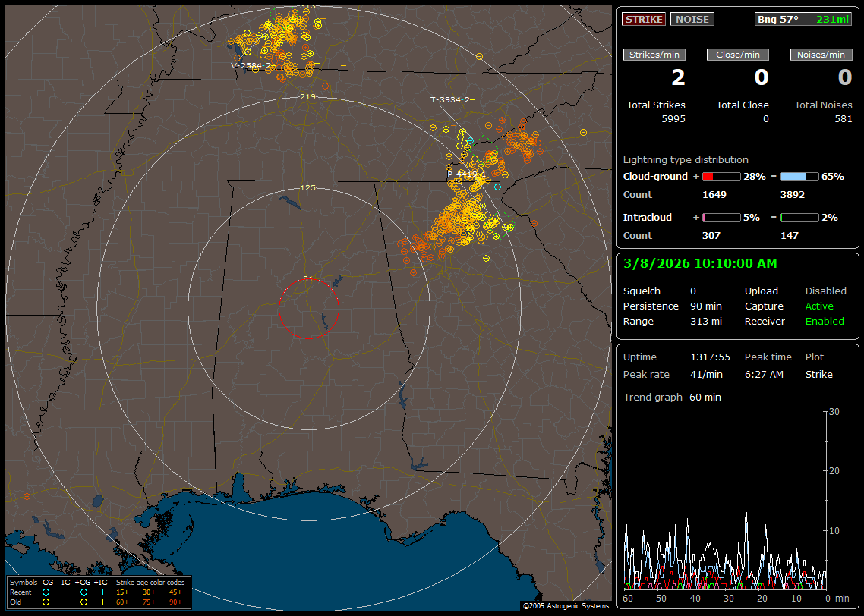The width and height of the screenshot is (864, 616).
Task: Click the old -IC yellow dash symbol
Action: point(65,602)
